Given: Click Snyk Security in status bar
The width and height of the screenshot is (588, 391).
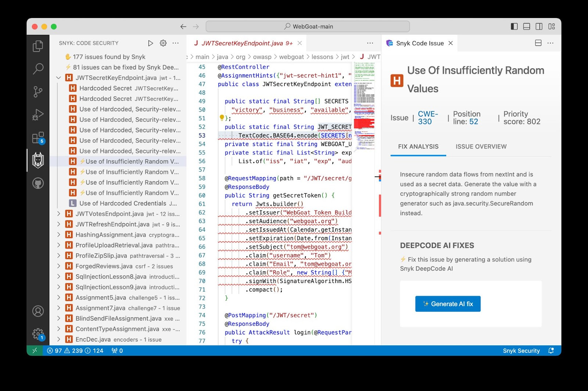Looking at the screenshot, I should (521, 351).
